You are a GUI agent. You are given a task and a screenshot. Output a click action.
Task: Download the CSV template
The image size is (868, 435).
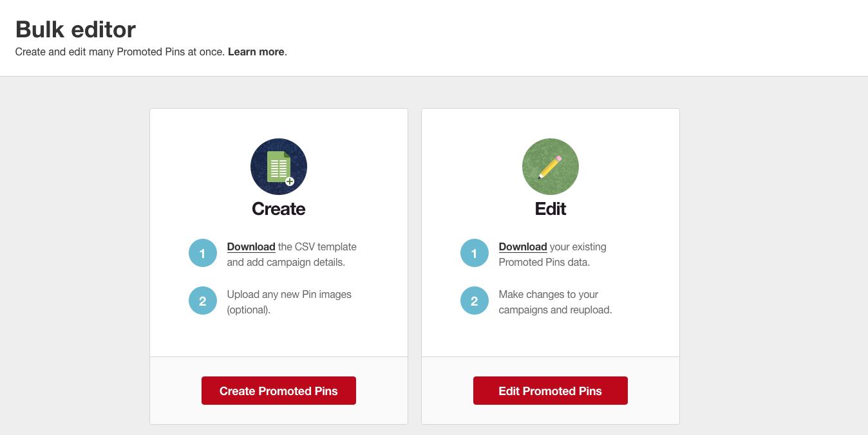251,246
